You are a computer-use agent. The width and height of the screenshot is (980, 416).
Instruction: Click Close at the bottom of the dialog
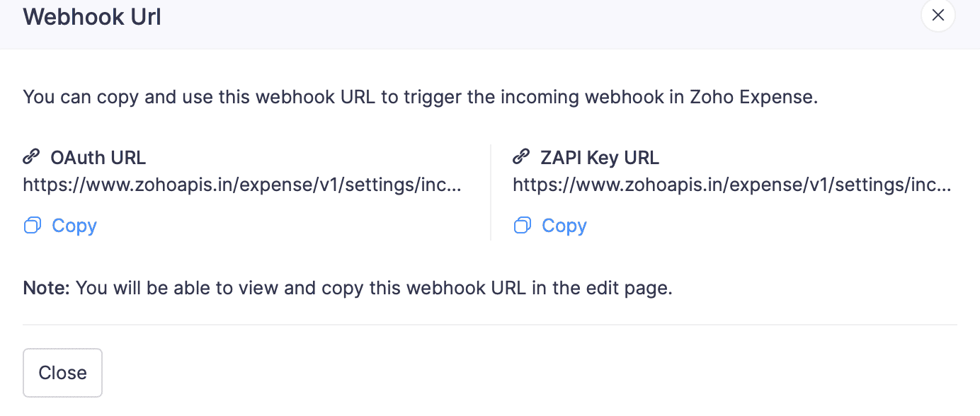[62, 373]
